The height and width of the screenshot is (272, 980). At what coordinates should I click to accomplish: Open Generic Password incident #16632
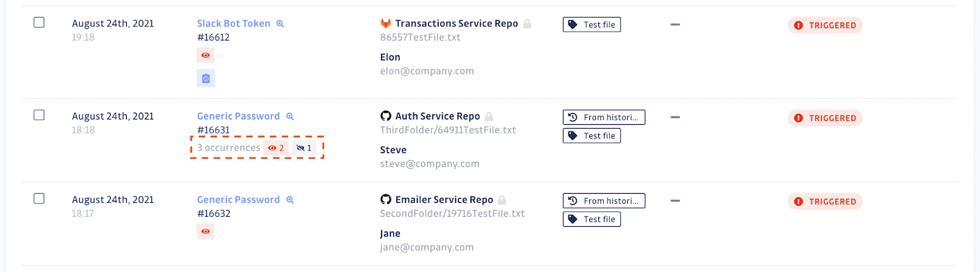[x=238, y=200]
